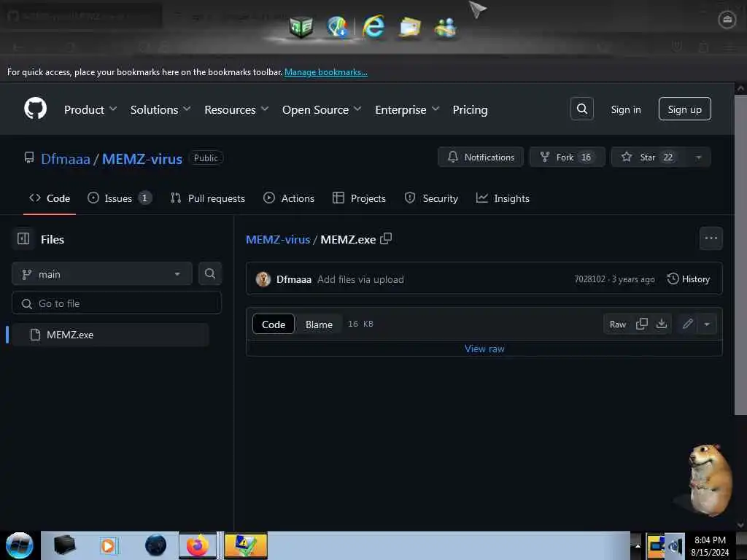Click the Internet Explorer icon in the floating dock
Screen dimensions: 747x560
click(x=374, y=26)
